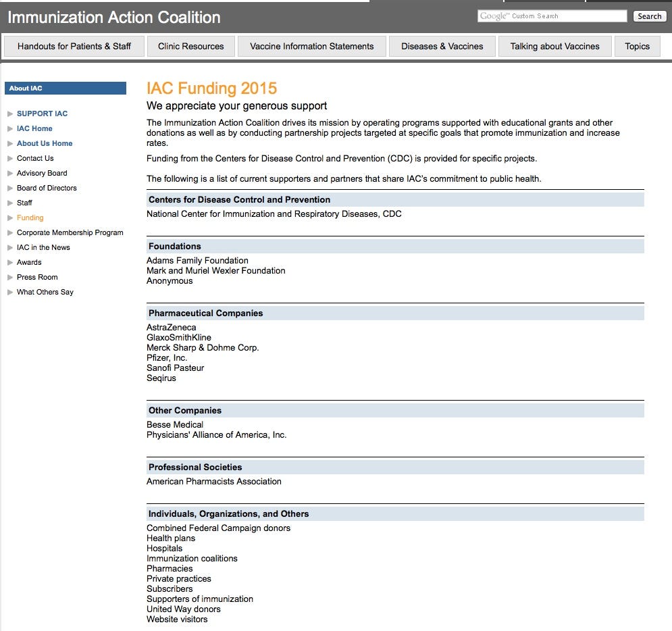672x631 pixels.
Task: Click the Seqirus entry
Action: [161, 378]
